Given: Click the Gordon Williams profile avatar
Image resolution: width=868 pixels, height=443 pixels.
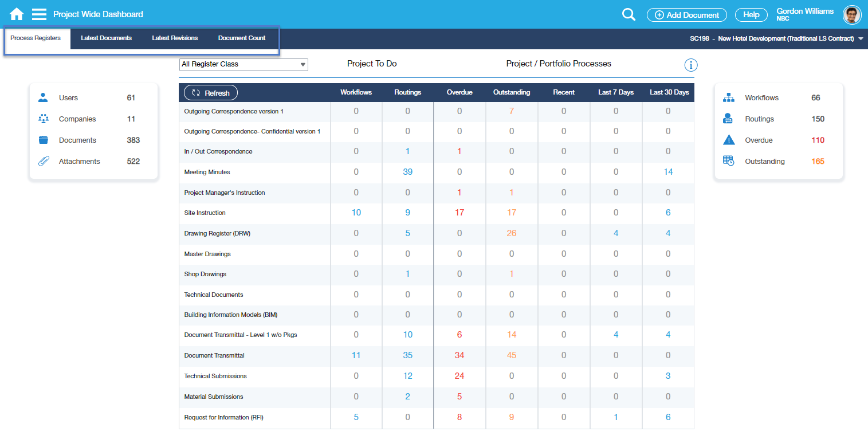Looking at the screenshot, I should [x=852, y=14].
